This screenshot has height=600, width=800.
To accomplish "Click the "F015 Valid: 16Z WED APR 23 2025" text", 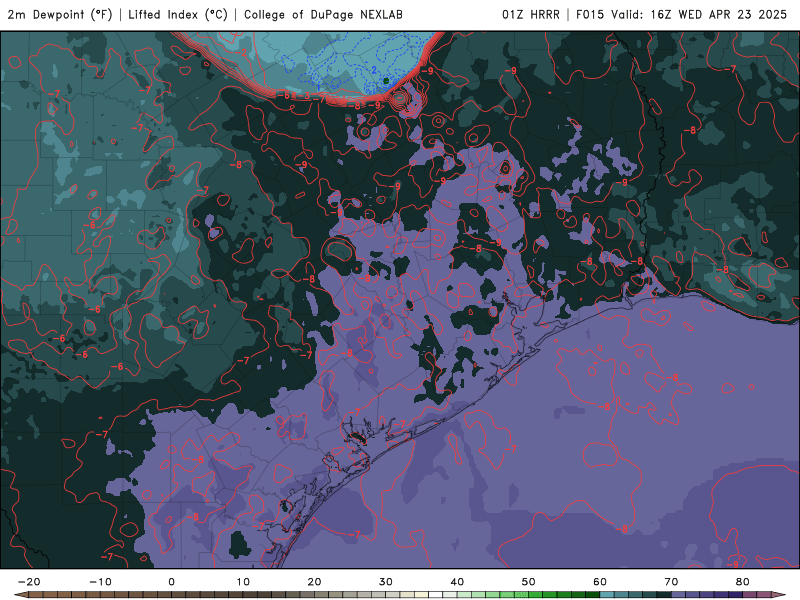I will click(681, 15).
